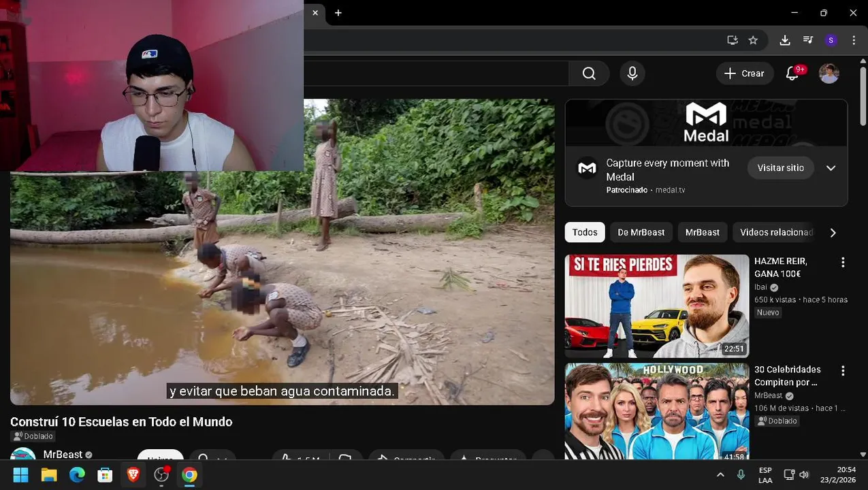Play the SI TE RIES PIERDES thumbnail
The width and height of the screenshot is (868, 490).
657,306
